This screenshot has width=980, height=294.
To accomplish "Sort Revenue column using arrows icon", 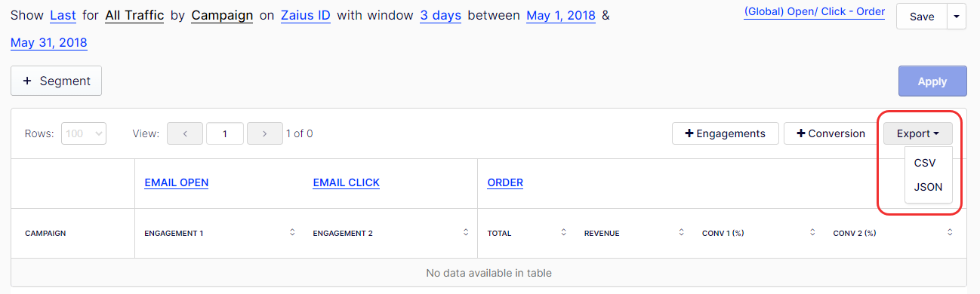I will (681, 233).
